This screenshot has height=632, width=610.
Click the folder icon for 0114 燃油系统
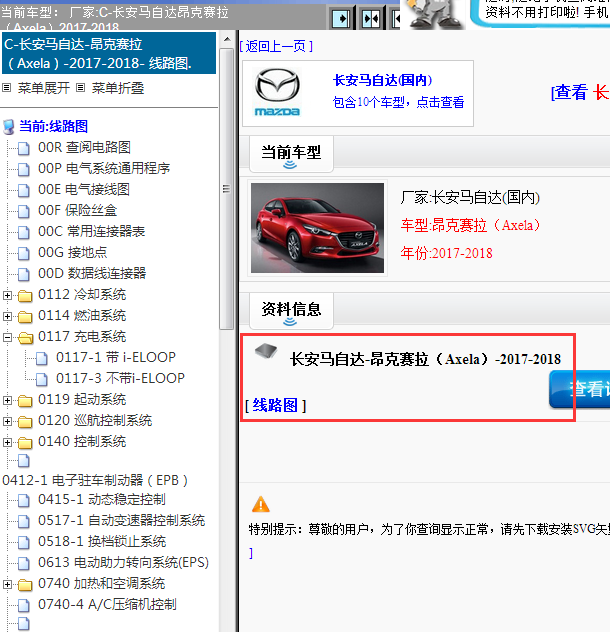pos(25,316)
